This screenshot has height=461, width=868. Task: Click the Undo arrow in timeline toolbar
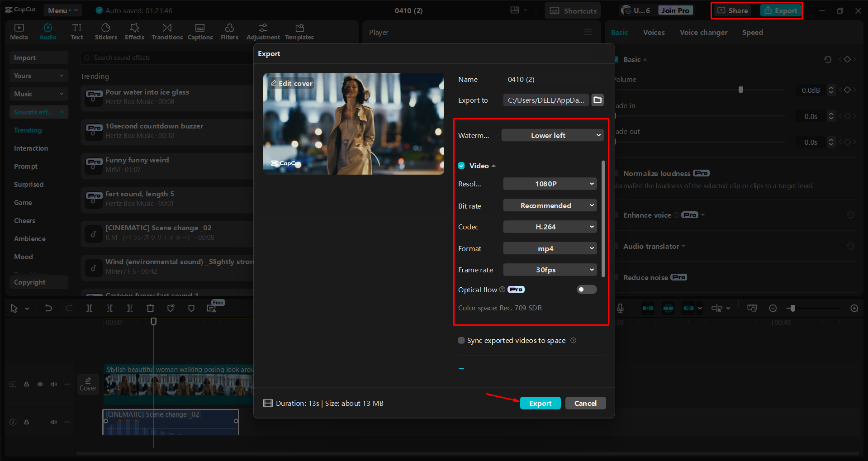coord(48,308)
